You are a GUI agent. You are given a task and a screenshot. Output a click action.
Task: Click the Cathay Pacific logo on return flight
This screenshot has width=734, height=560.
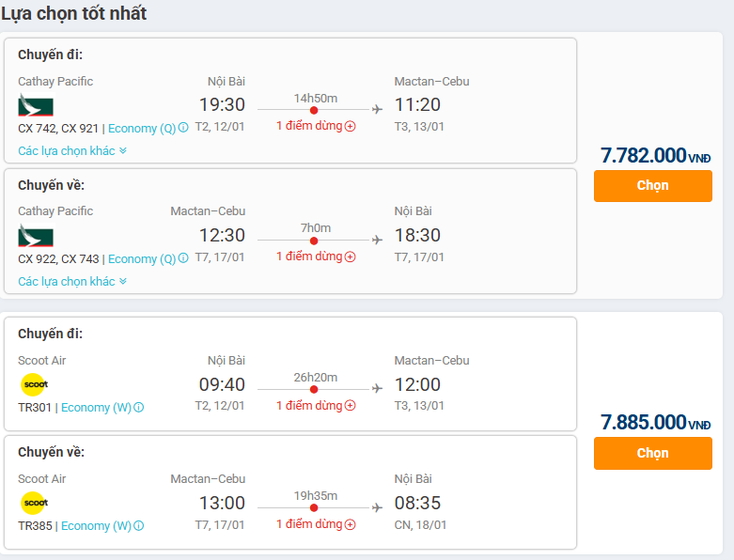[x=36, y=236]
